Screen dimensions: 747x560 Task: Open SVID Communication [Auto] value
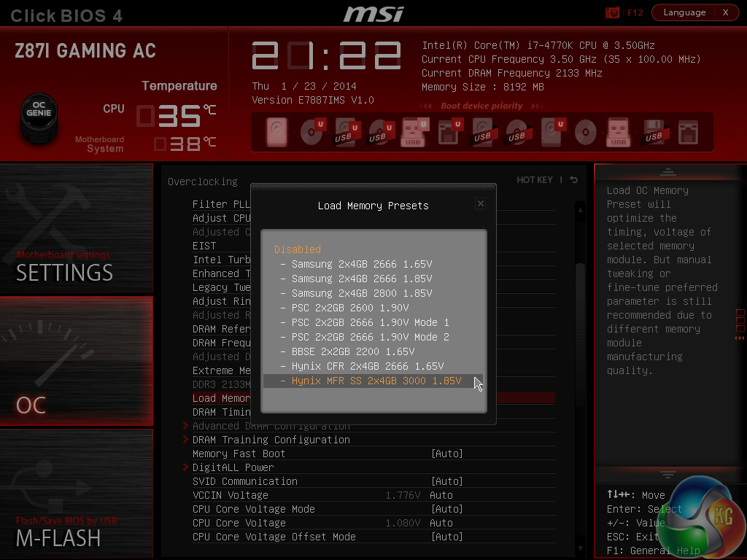click(447, 481)
